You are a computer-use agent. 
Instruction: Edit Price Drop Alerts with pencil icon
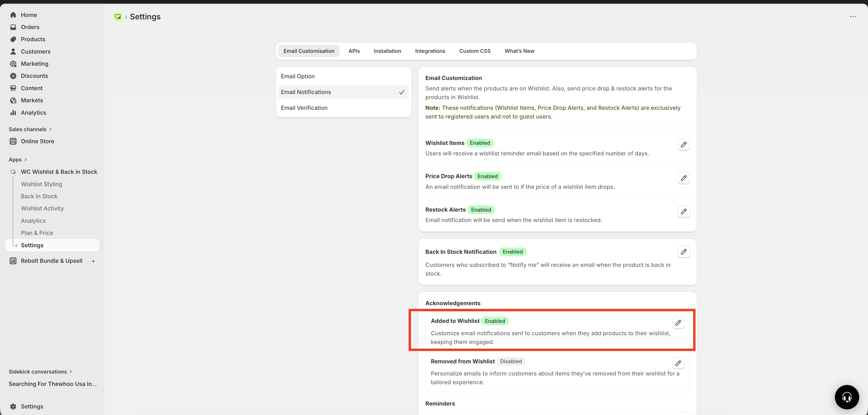point(683,178)
